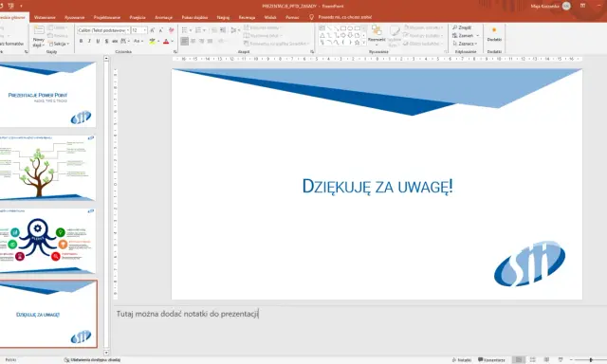Screen dimensions: 607x364
Task: Clear all formatting with the eraser icon
Action: [x=171, y=30]
